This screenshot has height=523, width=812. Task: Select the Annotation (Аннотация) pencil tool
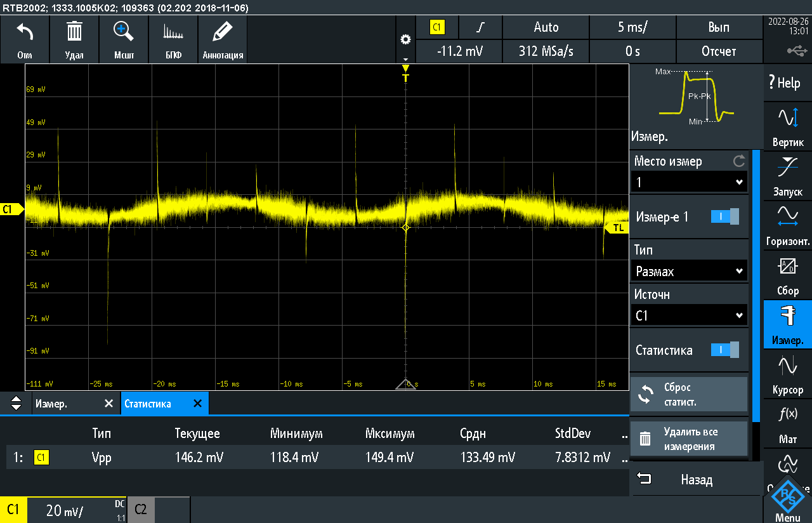pos(223,32)
